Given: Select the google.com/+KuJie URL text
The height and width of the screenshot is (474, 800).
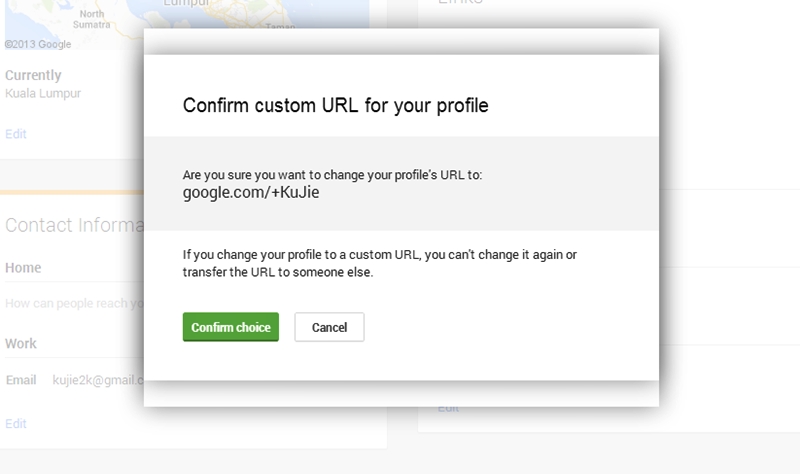Looking at the screenshot, I should pos(251,192).
